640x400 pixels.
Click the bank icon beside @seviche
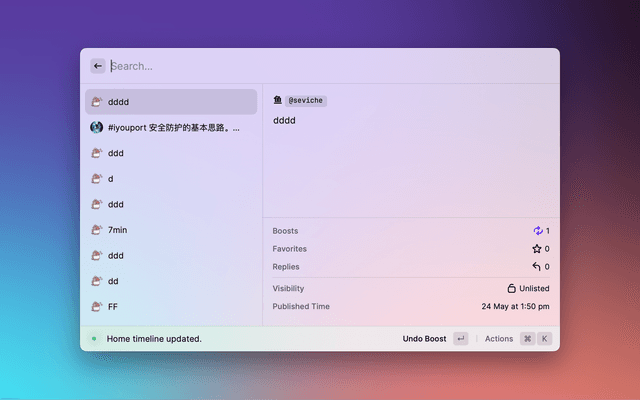(x=278, y=101)
